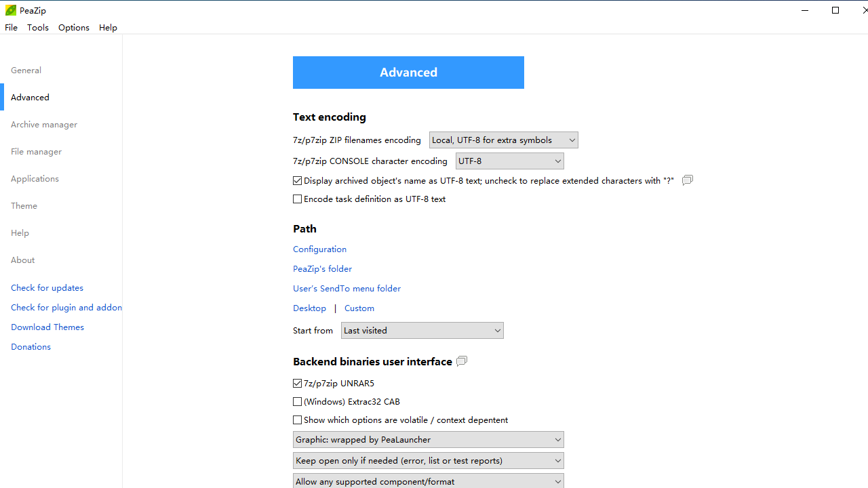Open the ZIP filenames encoding dropdown
Image resolution: width=868 pixels, height=488 pixels.
tap(503, 140)
